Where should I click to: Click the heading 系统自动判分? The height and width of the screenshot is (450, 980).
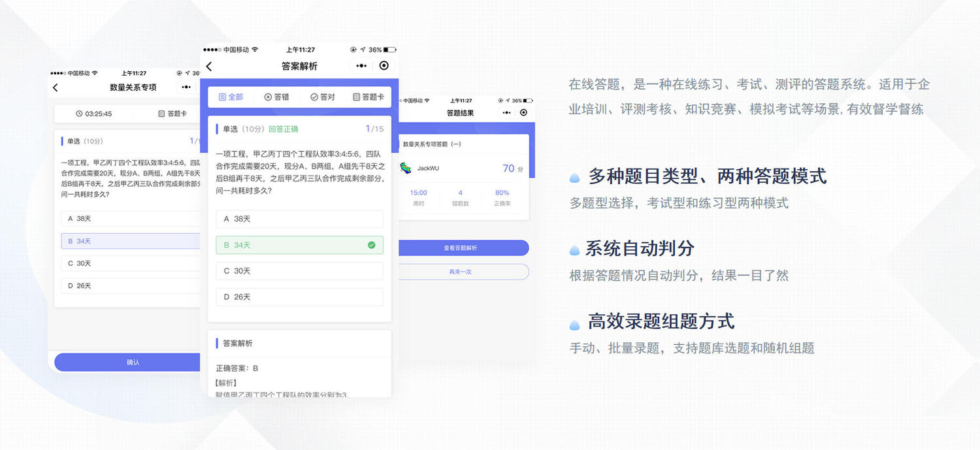click(640, 249)
